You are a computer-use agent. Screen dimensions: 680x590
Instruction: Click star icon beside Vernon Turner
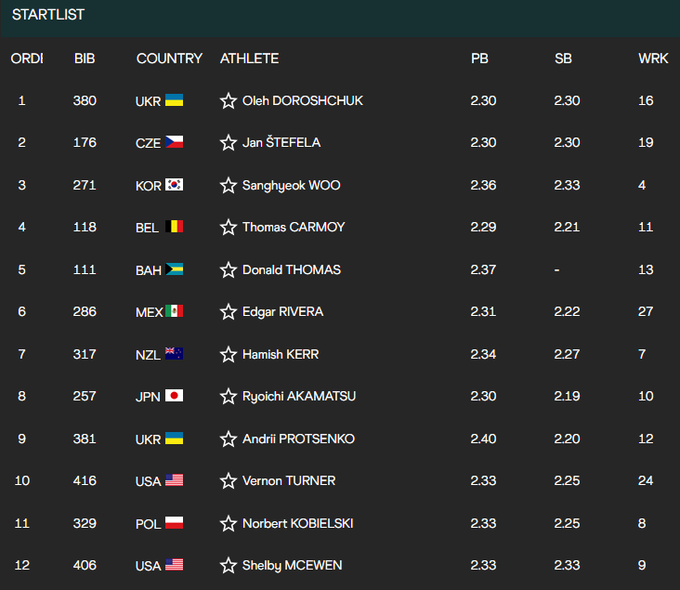[x=229, y=481]
